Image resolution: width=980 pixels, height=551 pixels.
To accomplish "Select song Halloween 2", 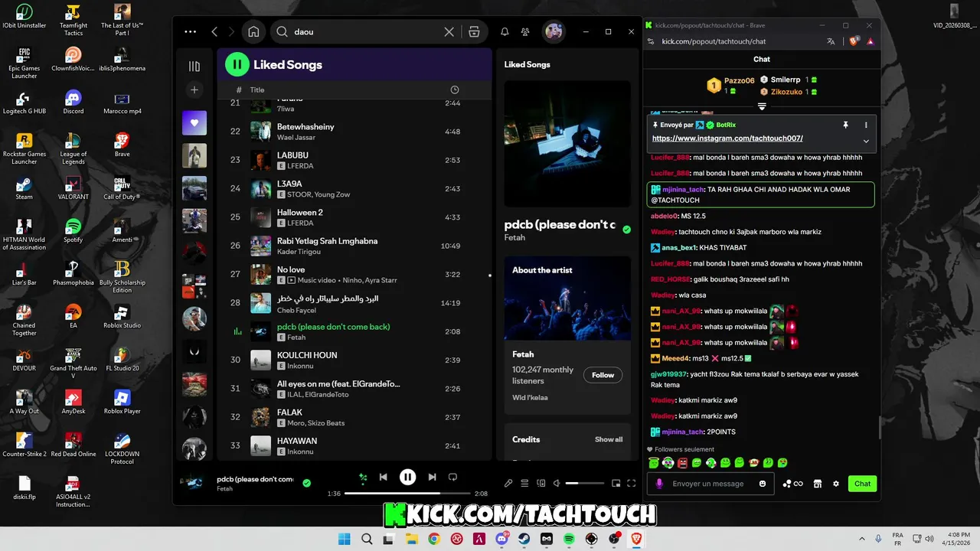I will tap(354, 217).
